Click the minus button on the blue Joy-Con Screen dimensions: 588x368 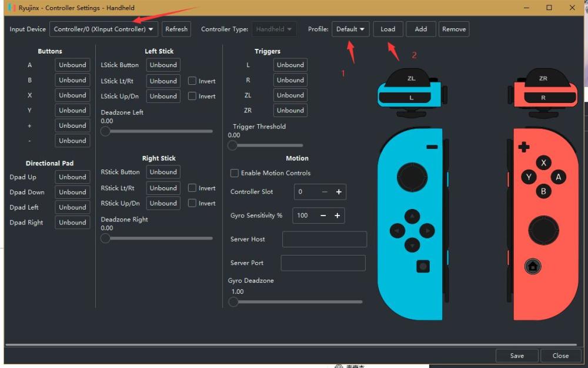[x=432, y=147]
